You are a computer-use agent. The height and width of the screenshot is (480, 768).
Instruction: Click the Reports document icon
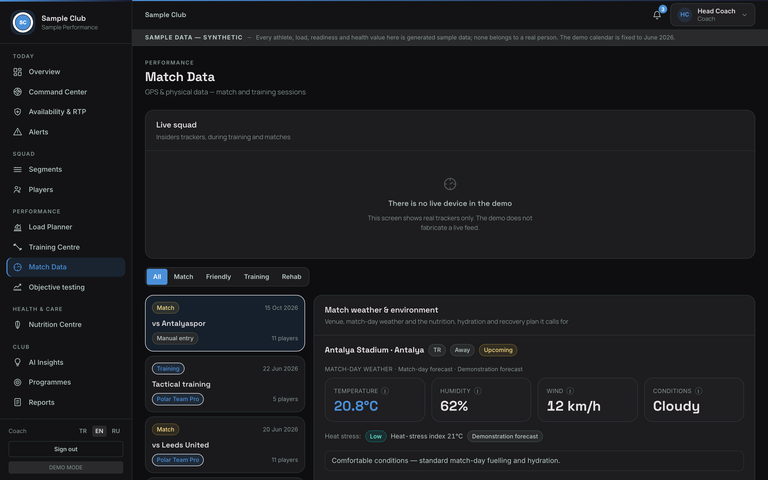pos(18,403)
